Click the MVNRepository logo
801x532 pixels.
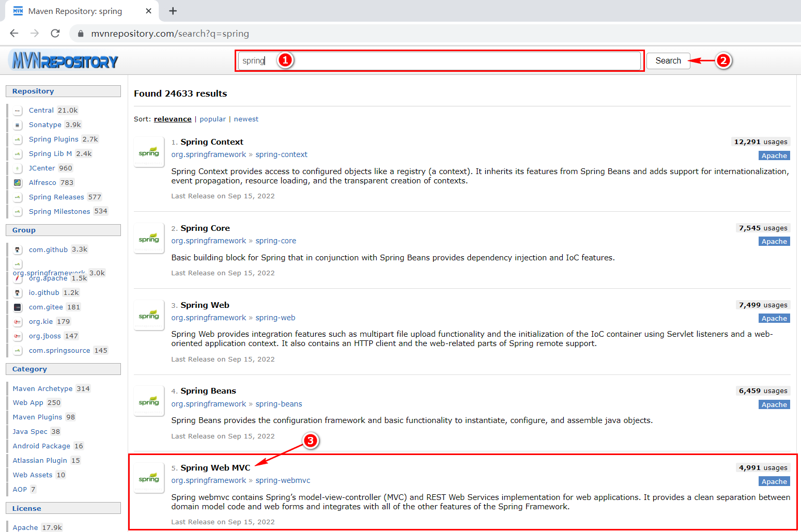click(x=64, y=61)
